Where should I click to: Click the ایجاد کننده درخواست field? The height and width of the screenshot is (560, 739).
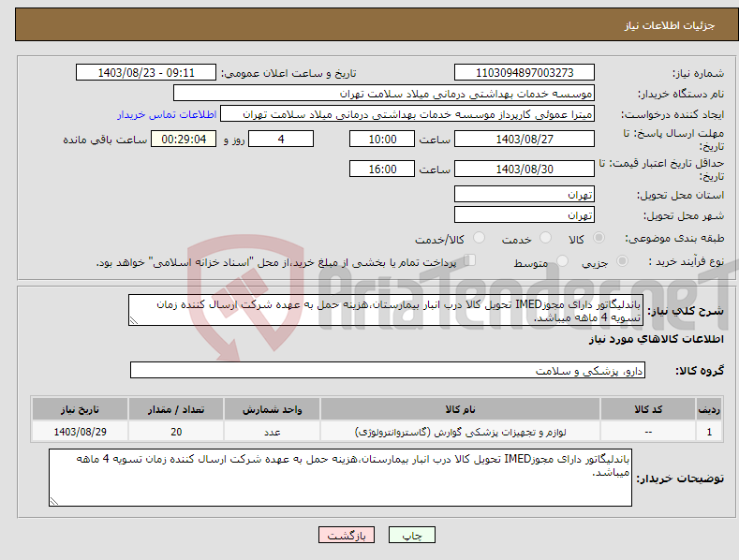pyautogui.click(x=407, y=114)
